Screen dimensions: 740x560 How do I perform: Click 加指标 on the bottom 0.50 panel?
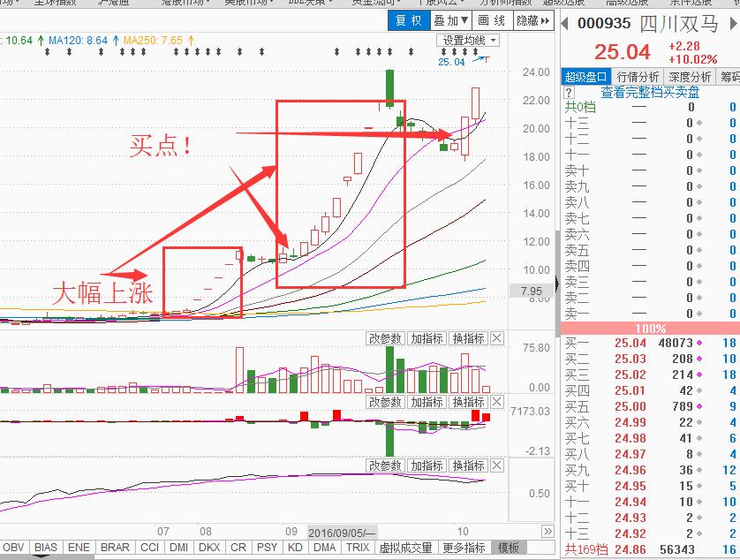427,465
